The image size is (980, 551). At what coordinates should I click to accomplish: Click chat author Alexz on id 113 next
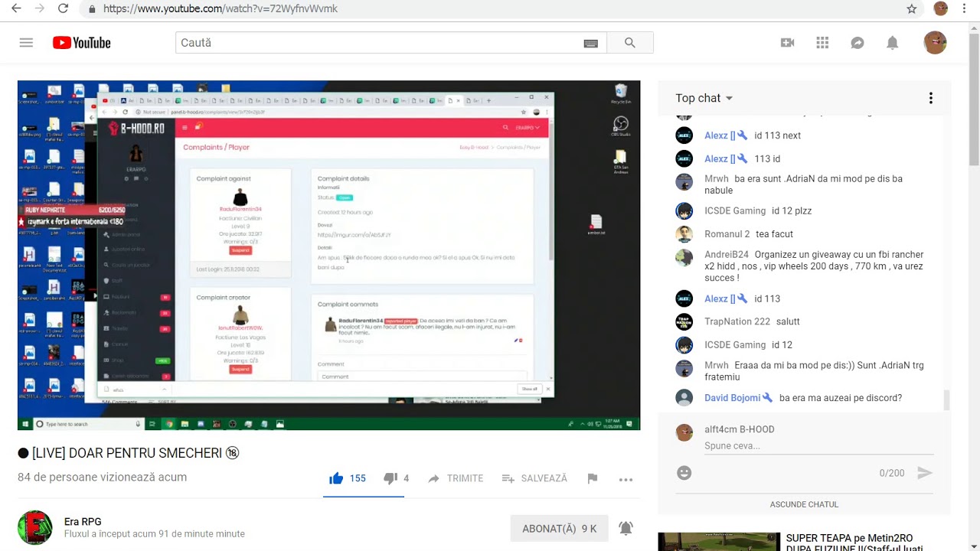point(720,135)
